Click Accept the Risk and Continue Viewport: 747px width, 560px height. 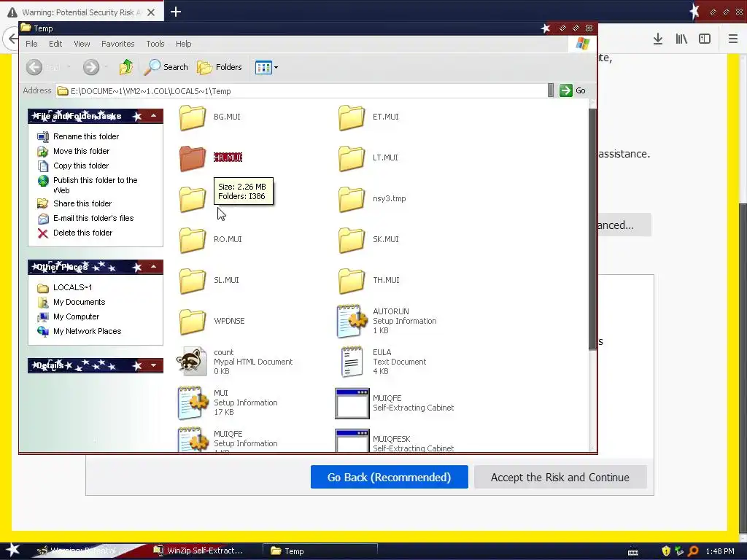click(x=560, y=477)
